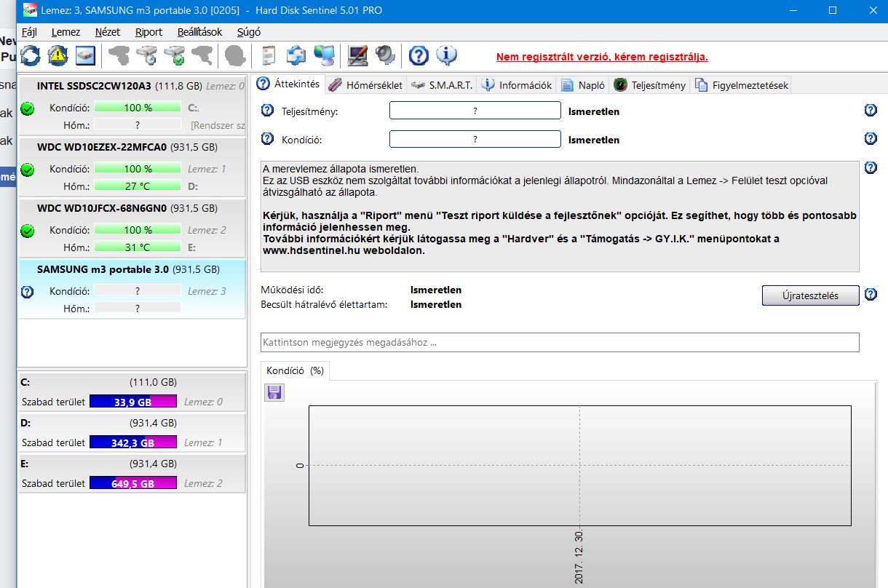Click the first gray stethoscope toolbar icon
The height and width of the screenshot is (588, 888).
[x=119, y=55]
